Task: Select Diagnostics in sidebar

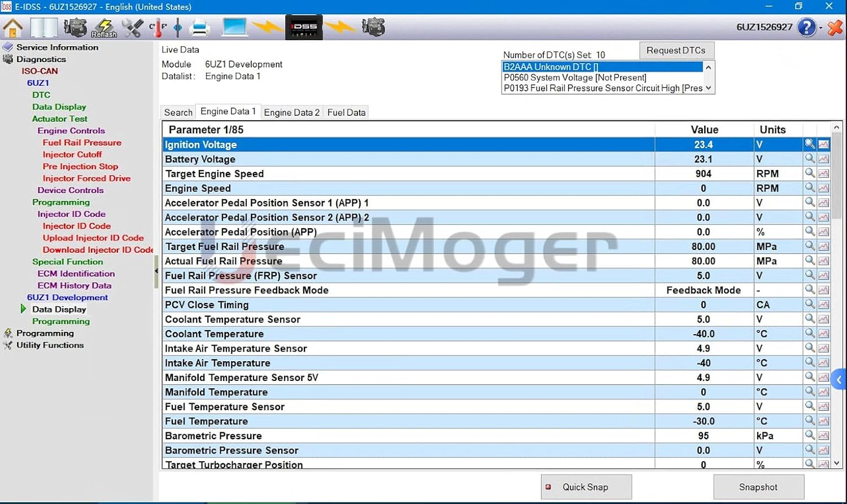Action: click(41, 59)
